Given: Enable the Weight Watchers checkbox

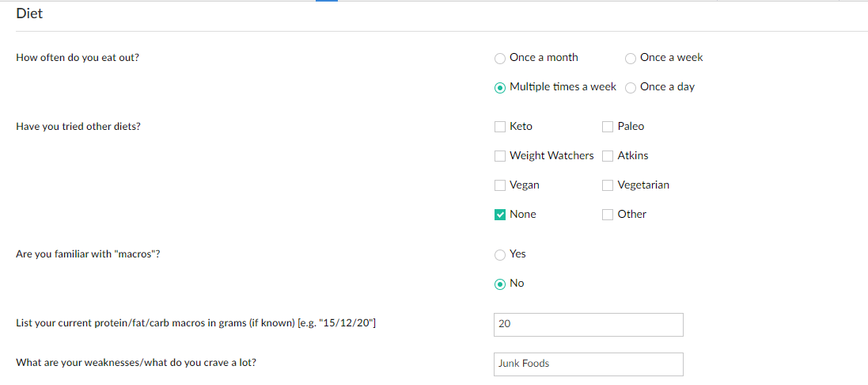Looking at the screenshot, I should click(500, 156).
